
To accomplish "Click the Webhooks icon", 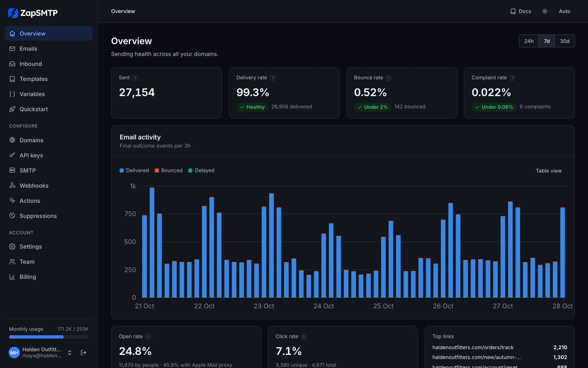I will (x=12, y=185).
